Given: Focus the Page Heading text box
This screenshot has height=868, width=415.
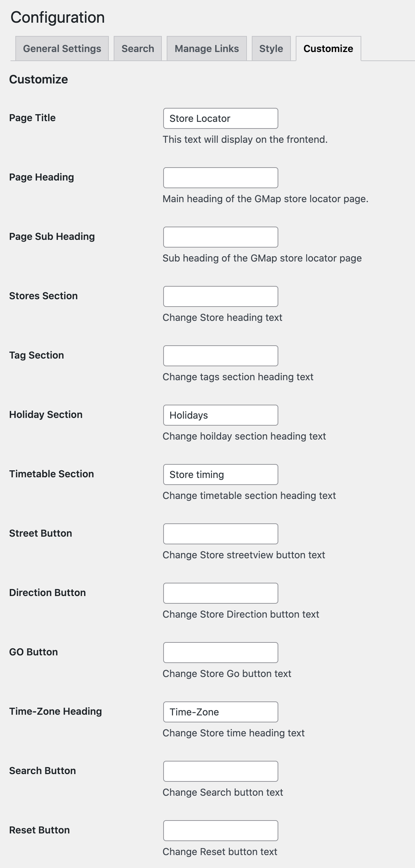Looking at the screenshot, I should coord(220,178).
